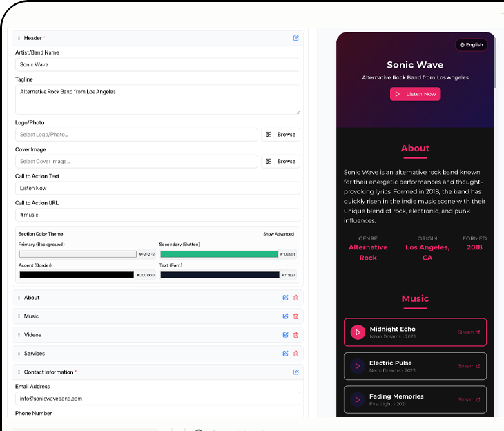
Task: Click the Listen Now button in preview
Action: [x=415, y=94]
